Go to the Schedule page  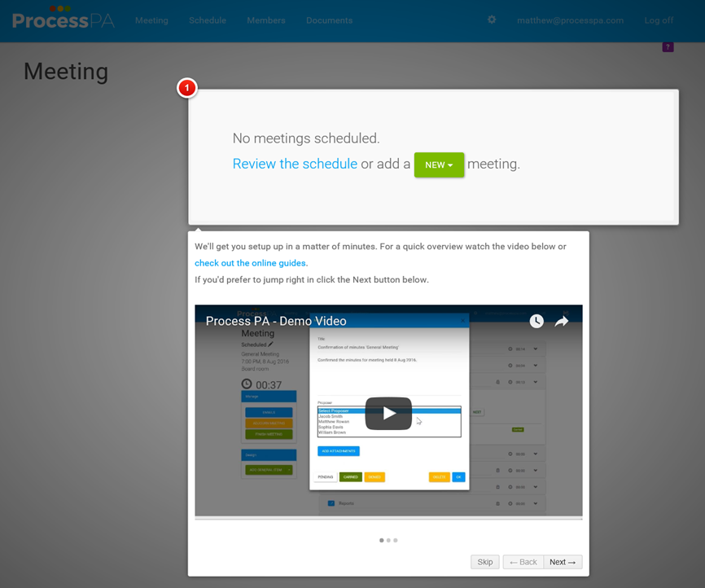pyautogui.click(x=208, y=20)
